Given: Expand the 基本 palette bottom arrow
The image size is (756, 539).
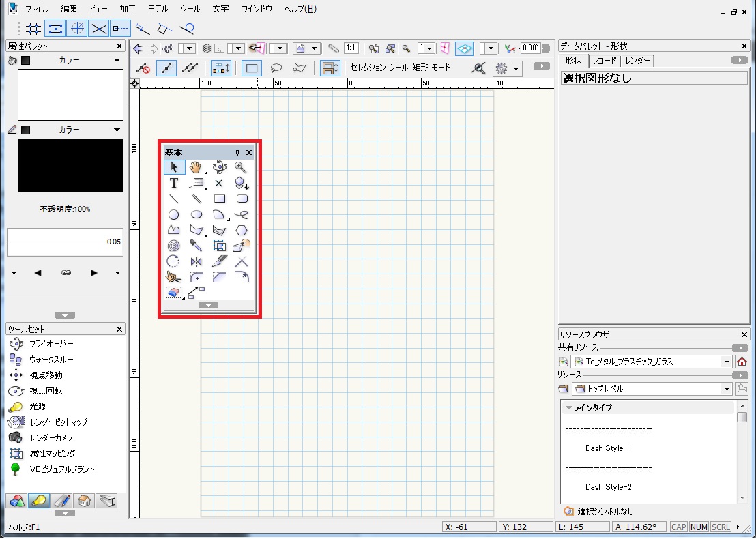Looking at the screenshot, I should click(x=208, y=305).
